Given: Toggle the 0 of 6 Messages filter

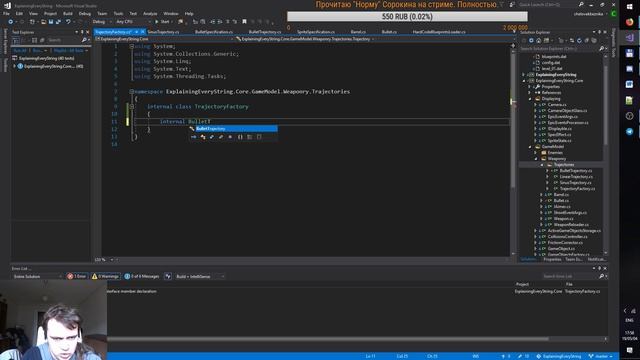Looking at the screenshot, I should pyautogui.click(x=142, y=276).
